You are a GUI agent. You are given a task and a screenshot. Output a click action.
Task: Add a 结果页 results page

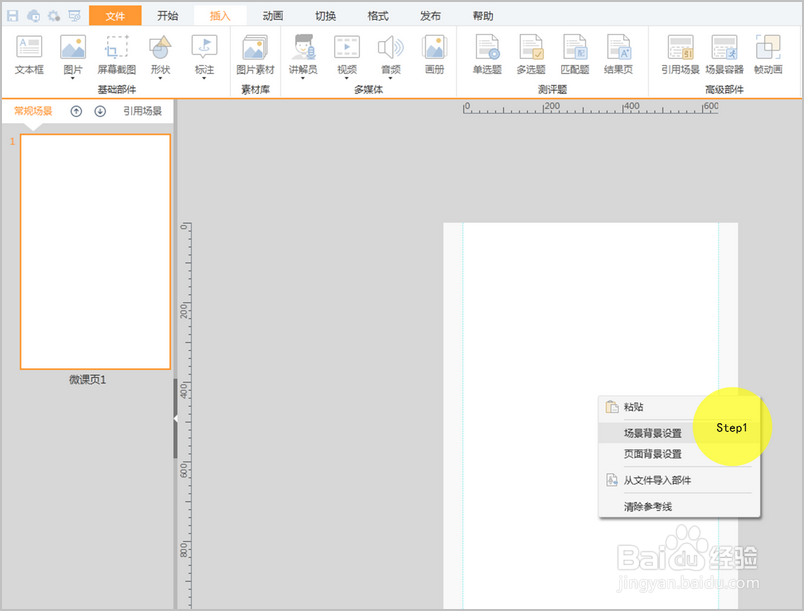coord(618,55)
